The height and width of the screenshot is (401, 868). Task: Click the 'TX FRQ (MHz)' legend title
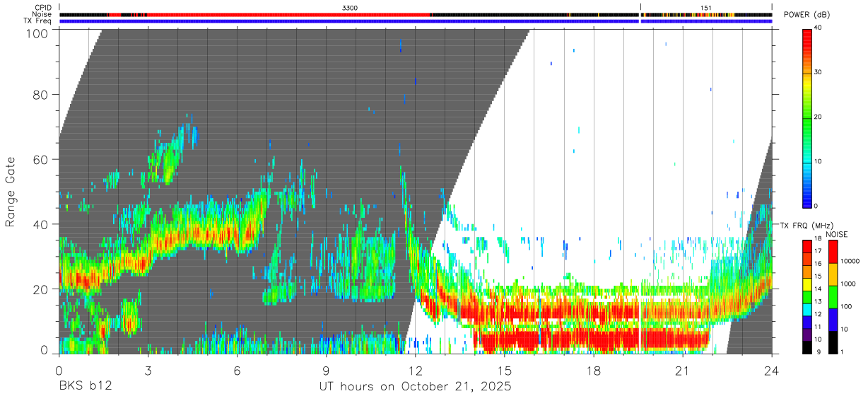806,225
